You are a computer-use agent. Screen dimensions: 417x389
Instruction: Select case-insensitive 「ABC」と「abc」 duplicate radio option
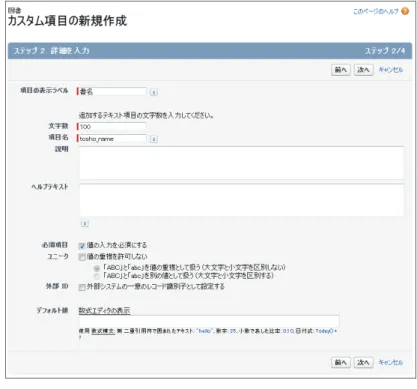(x=97, y=268)
